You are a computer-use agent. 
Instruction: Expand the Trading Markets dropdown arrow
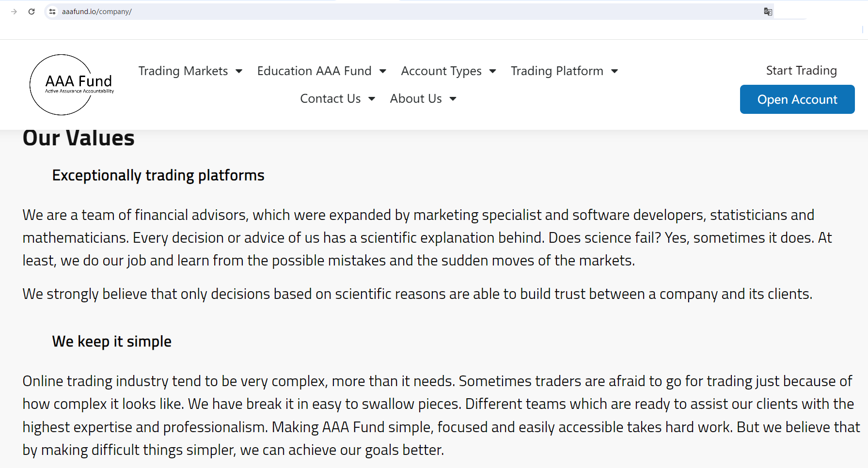click(239, 72)
